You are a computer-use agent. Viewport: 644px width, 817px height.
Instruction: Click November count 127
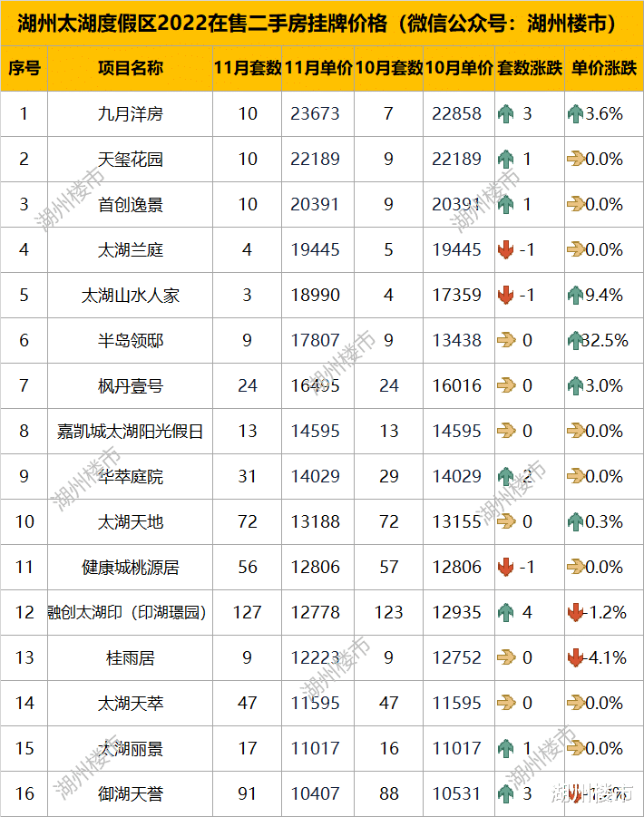click(x=248, y=612)
